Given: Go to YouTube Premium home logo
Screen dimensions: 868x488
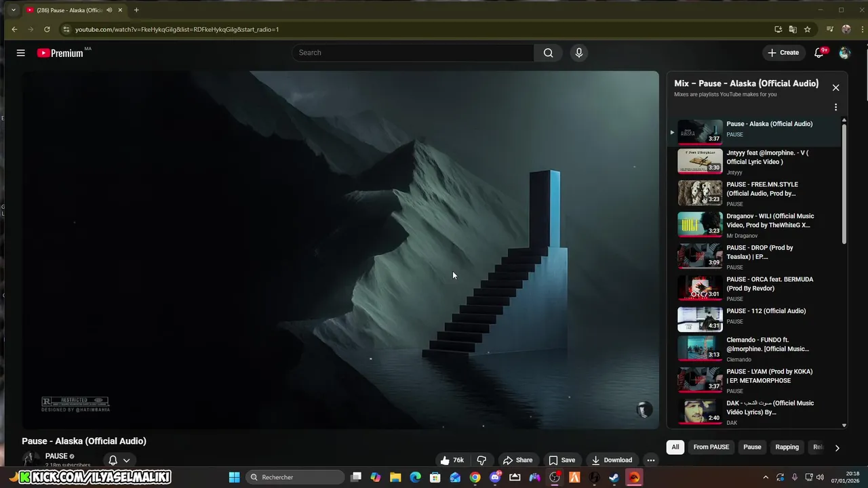Looking at the screenshot, I should click(x=60, y=53).
